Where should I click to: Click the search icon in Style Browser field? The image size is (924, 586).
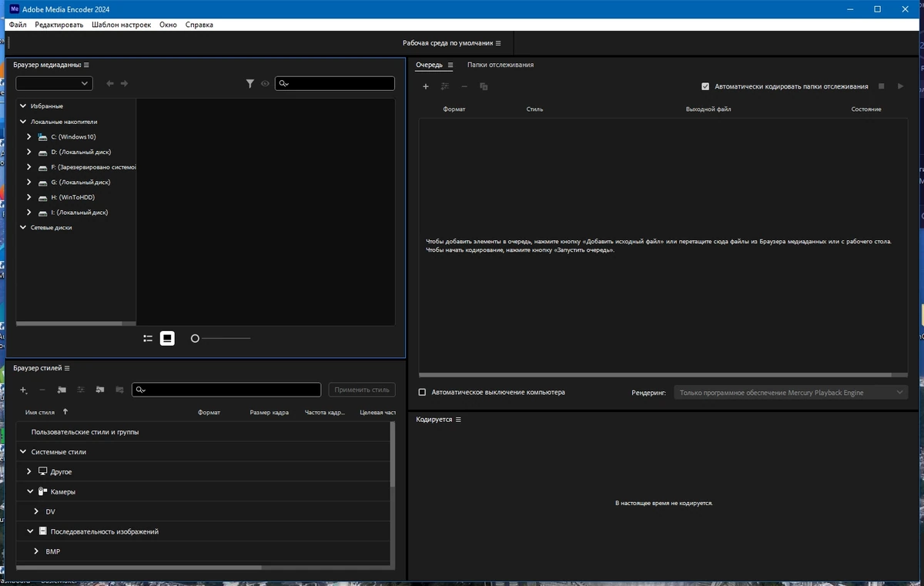coord(140,390)
